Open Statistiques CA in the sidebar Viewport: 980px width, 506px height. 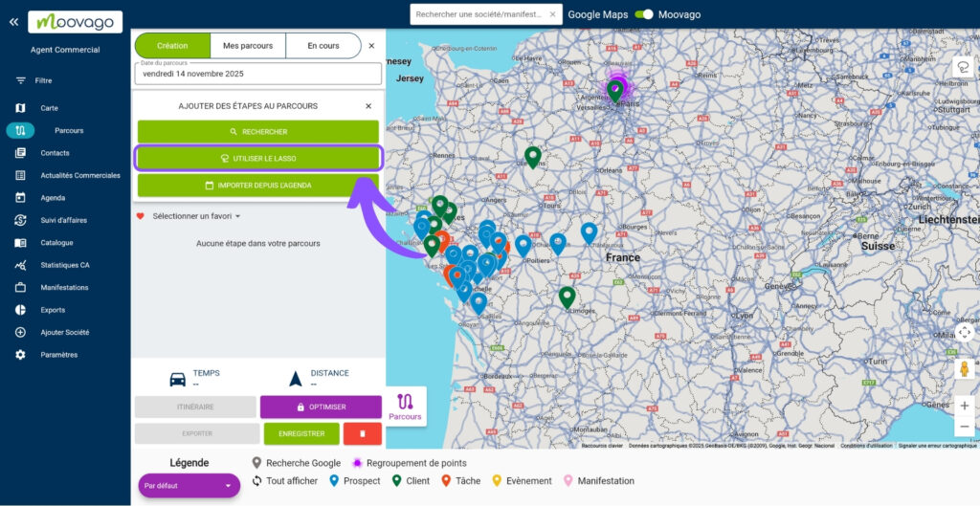[64, 265]
